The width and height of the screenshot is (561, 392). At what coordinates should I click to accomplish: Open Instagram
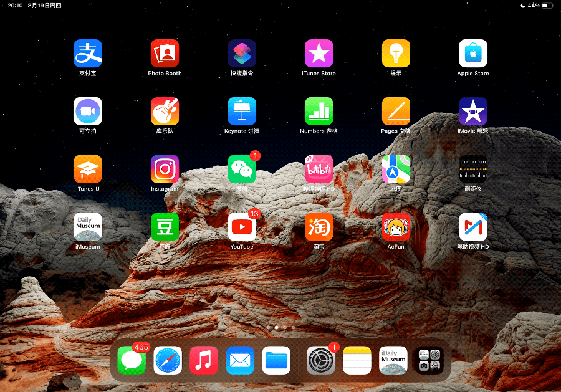pyautogui.click(x=165, y=169)
